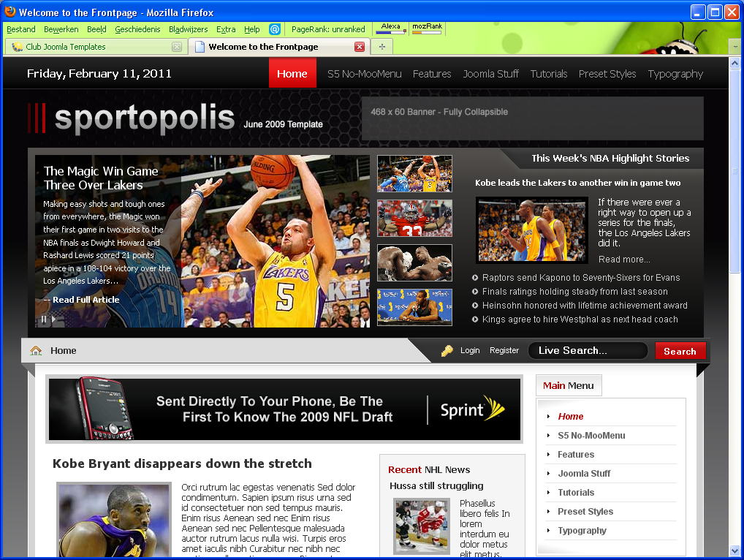The width and height of the screenshot is (744, 560).
Task: Click the hockey players news image
Action: click(422, 526)
